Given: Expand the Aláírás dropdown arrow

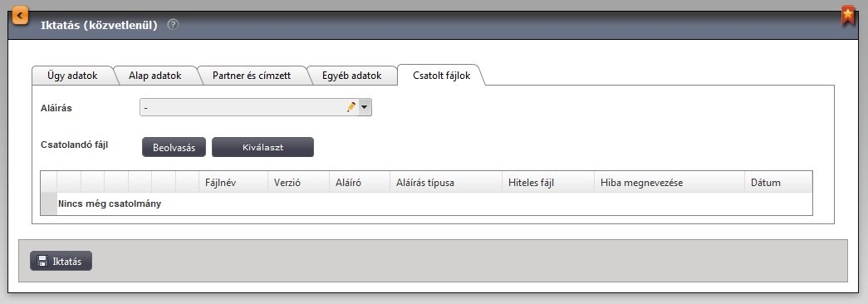Looking at the screenshot, I should (x=365, y=107).
